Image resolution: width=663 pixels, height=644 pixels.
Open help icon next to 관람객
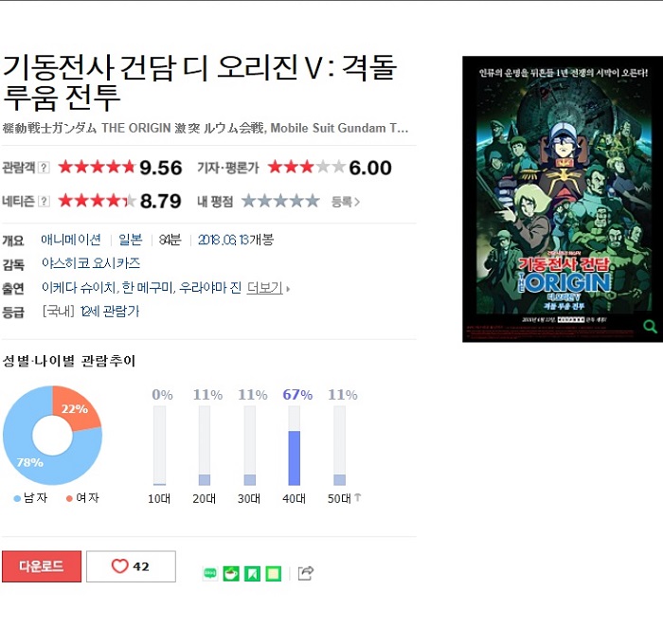[x=44, y=168]
